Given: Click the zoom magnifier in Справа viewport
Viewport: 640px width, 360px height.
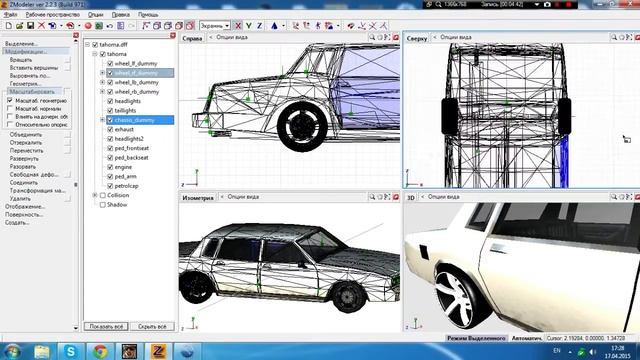Looking at the screenshot, I should [x=372, y=37].
